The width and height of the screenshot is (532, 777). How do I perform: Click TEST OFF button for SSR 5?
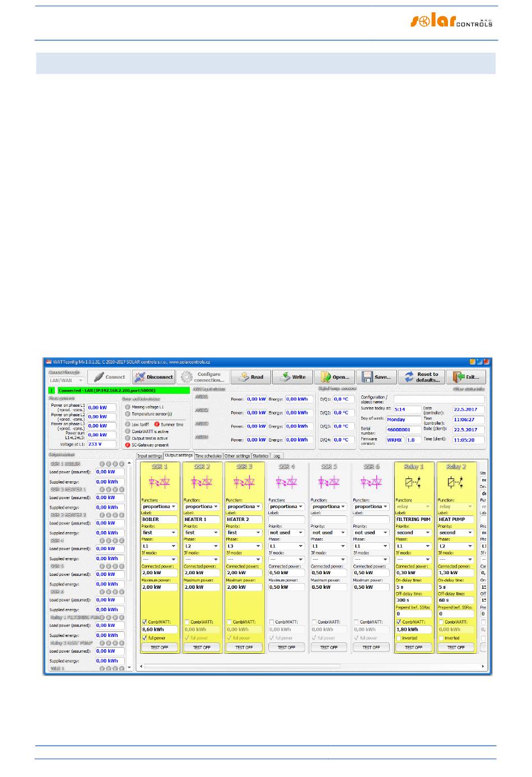pyautogui.click(x=329, y=648)
